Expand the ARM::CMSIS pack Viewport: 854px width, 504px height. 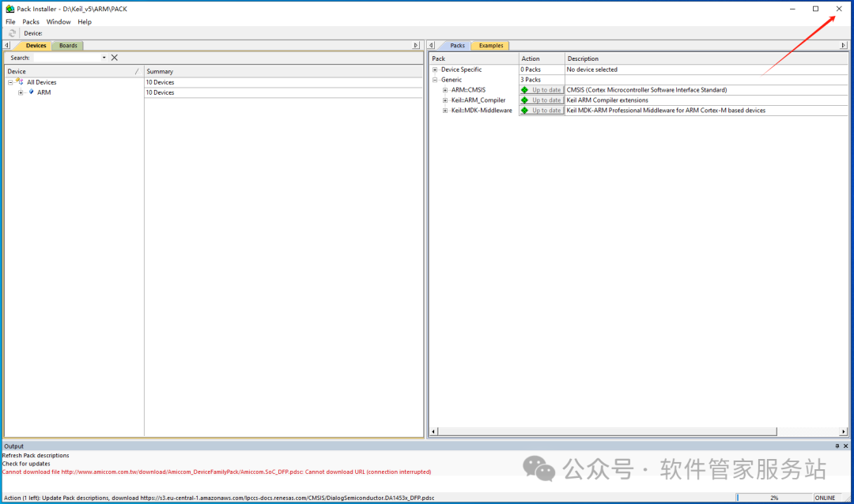coord(445,90)
